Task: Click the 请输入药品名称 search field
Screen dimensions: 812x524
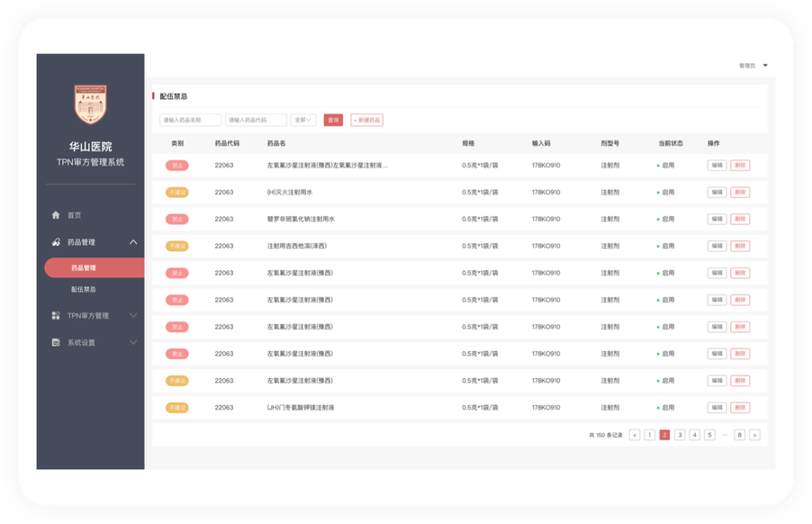Action: [x=190, y=120]
